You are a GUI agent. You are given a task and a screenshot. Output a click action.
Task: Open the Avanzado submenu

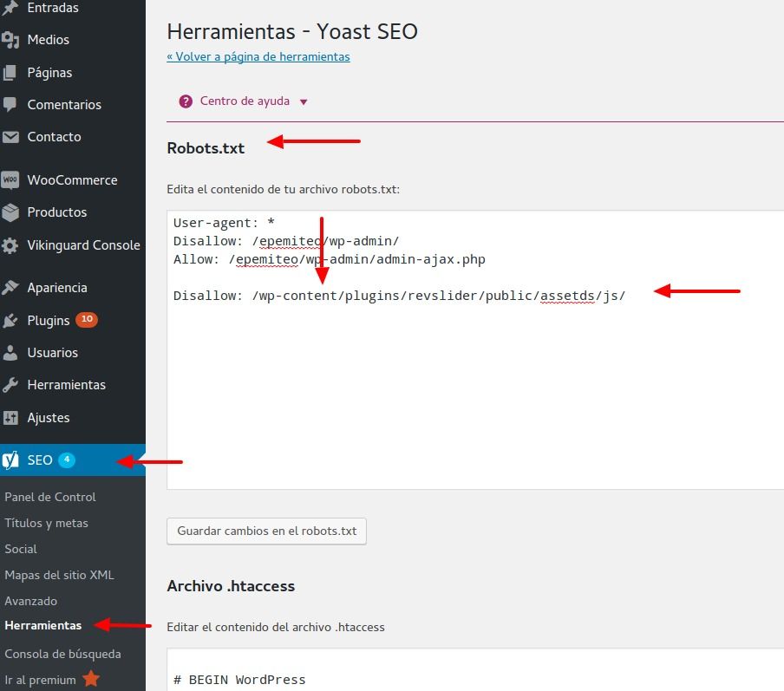[x=30, y=601]
